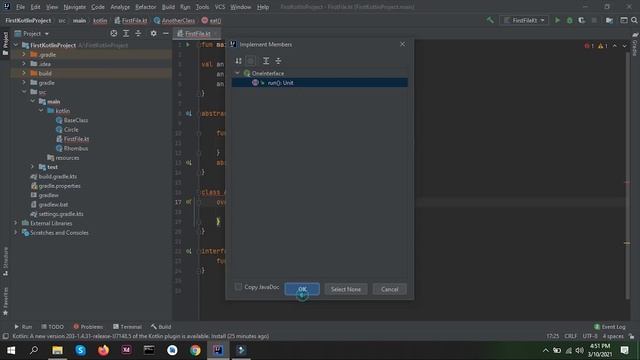
Task: Run with coverage icon
Action: (582, 20)
